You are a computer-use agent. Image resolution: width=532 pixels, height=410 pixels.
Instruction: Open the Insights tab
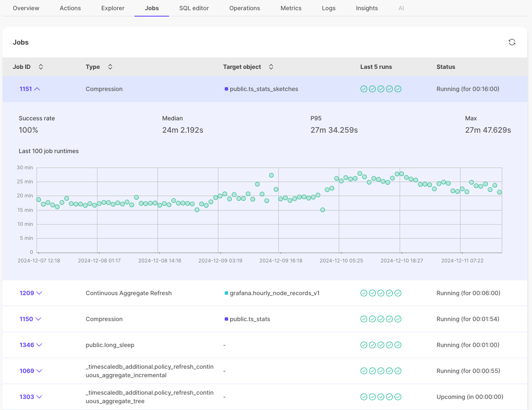coord(367,8)
